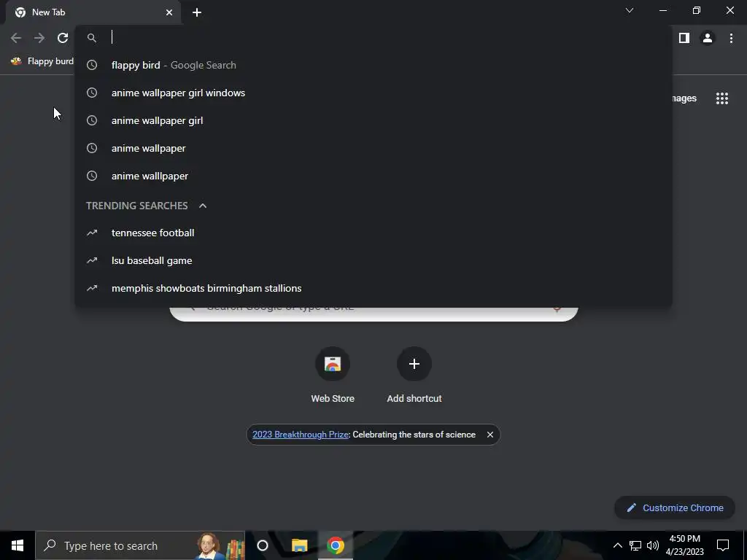This screenshot has height=560, width=747.
Task: Choose the misspelled 'anime walllpaper' suggestion
Action: pos(373,176)
